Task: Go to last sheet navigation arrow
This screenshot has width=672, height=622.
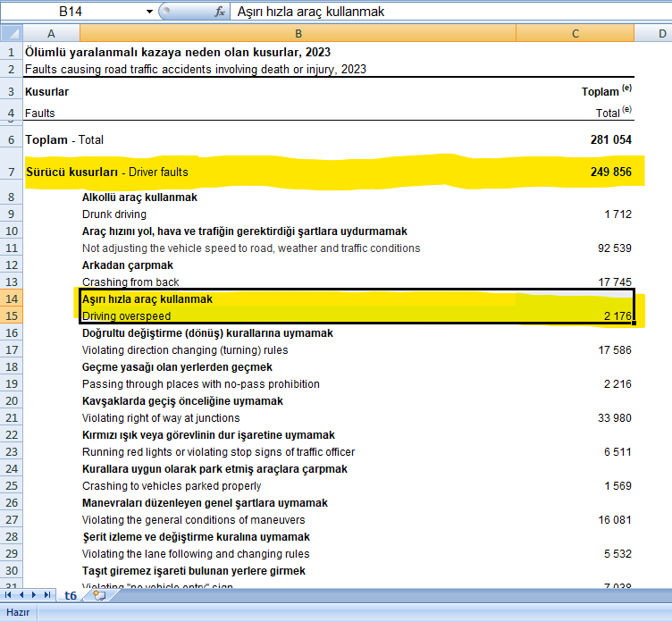Action: point(47,595)
